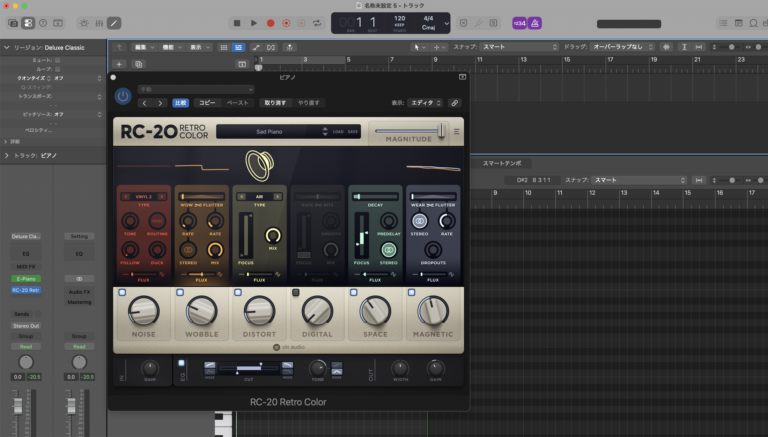
Task: Click the duplicate track icon
Action: tap(138, 64)
